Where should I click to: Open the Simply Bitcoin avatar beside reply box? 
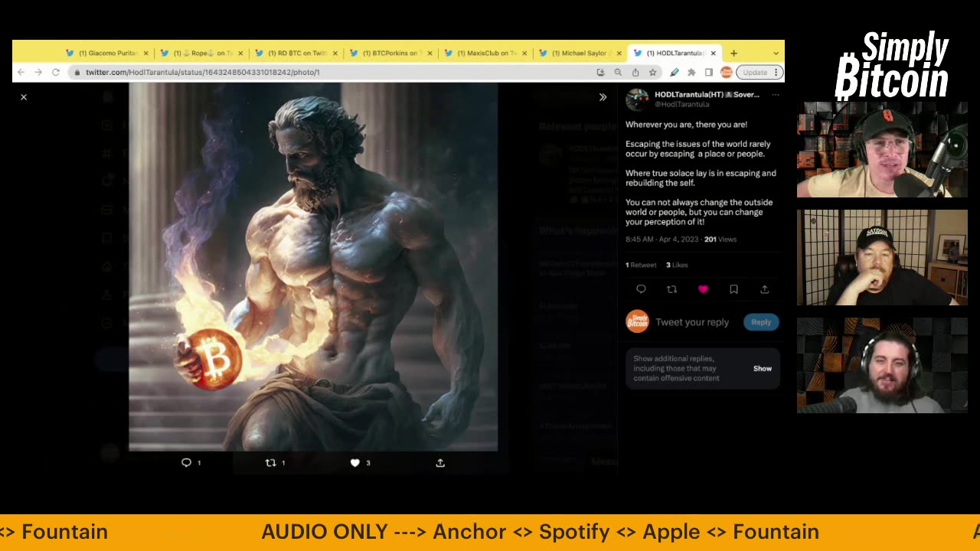click(637, 321)
